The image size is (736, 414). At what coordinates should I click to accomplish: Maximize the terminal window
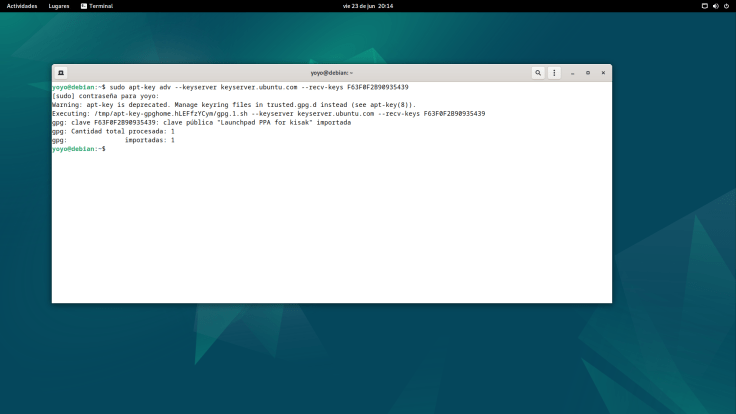click(x=588, y=73)
